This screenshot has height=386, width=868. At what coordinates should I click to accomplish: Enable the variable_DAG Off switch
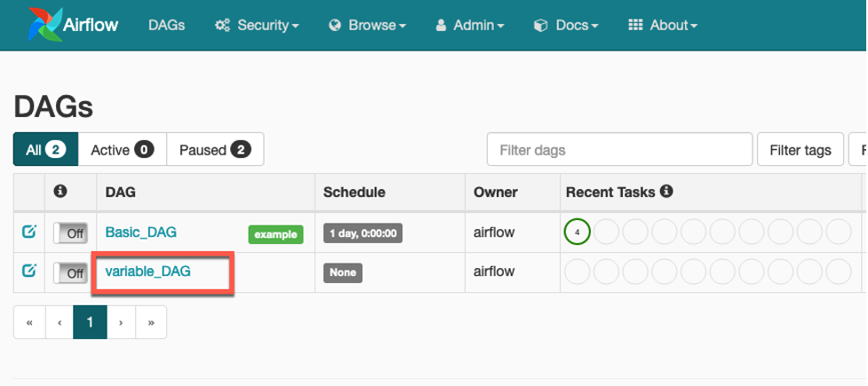click(x=70, y=272)
